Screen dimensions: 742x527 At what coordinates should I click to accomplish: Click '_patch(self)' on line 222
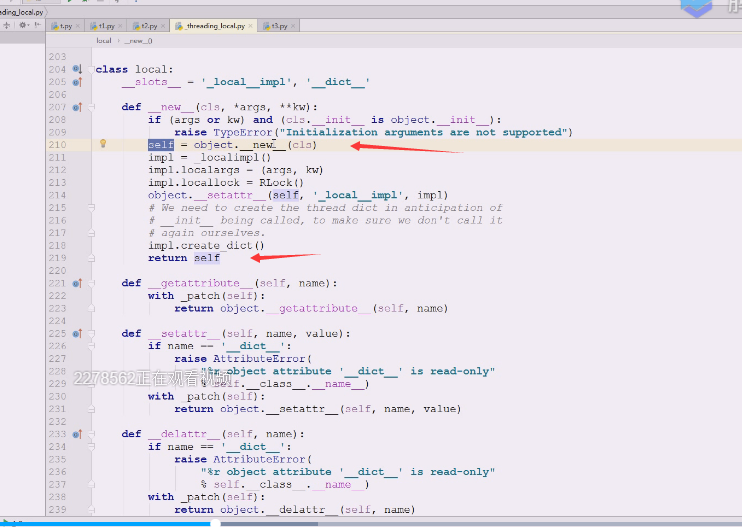coord(219,296)
